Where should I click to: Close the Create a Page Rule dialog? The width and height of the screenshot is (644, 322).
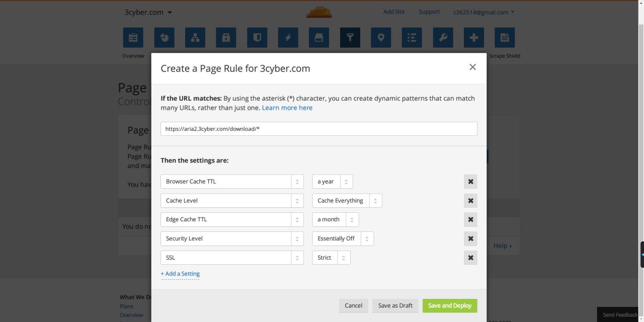472,67
